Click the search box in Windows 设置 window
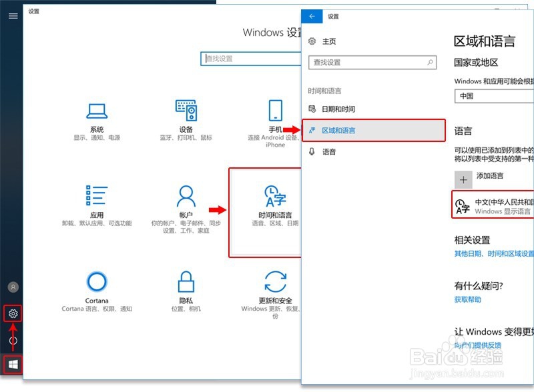 [x=251, y=59]
